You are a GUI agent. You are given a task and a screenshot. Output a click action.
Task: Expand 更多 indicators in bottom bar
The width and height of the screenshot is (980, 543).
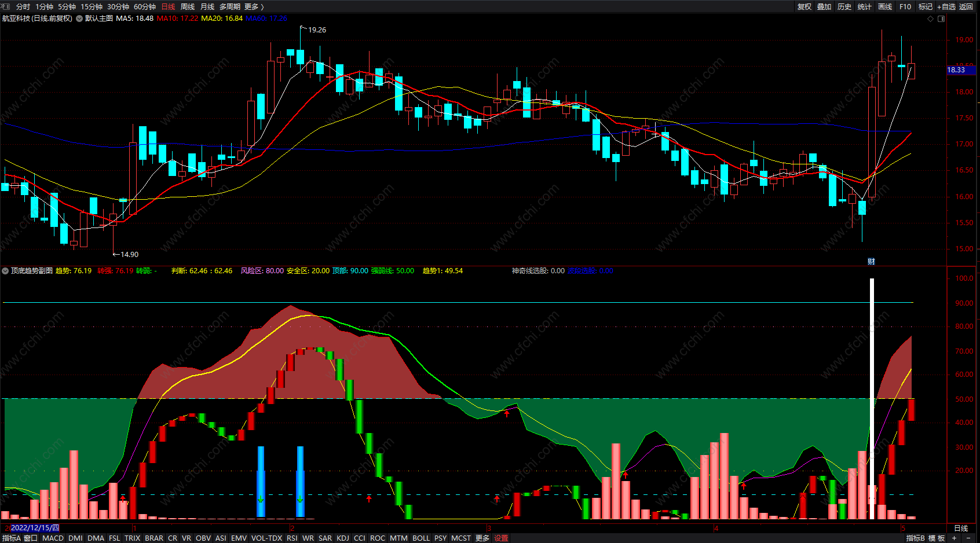pos(482,538)
